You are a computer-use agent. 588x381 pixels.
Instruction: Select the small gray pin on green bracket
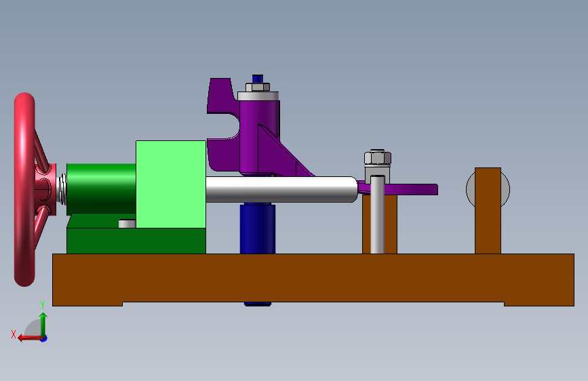(x=127, y=224)
